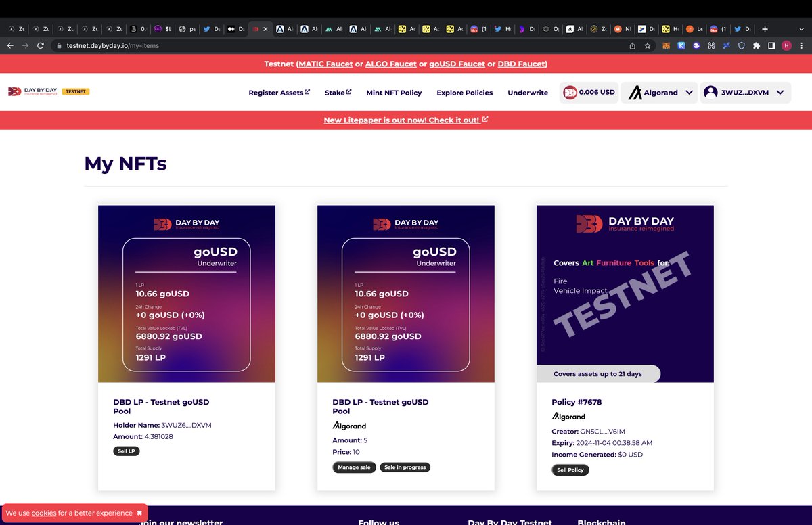812x525 pixels.
Task: Click the TESTNET badge beside logo
Action: 76,91
